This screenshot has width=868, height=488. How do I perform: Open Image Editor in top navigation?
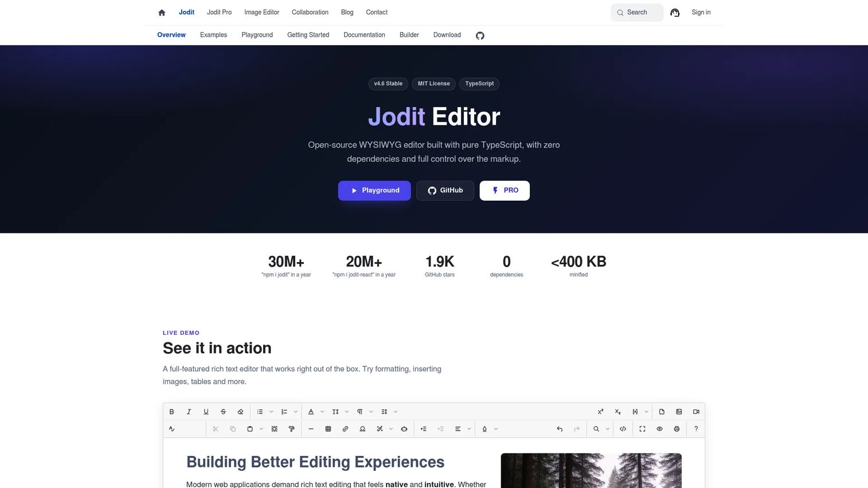pos(261,12)
